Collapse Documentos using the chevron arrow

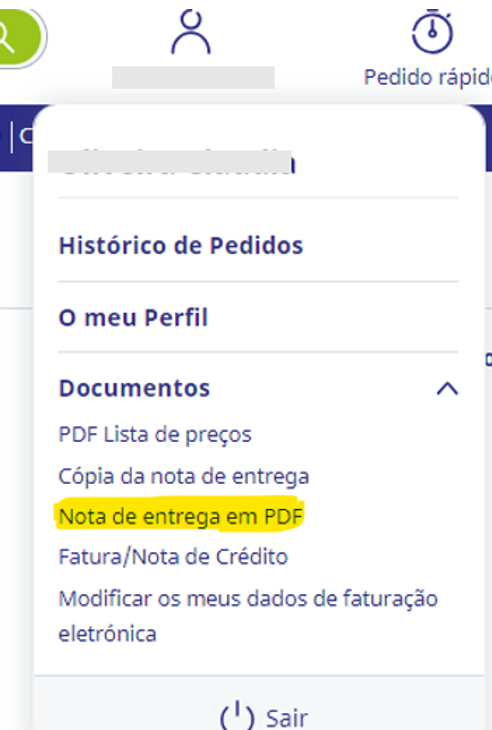click(x=447, y=388)
